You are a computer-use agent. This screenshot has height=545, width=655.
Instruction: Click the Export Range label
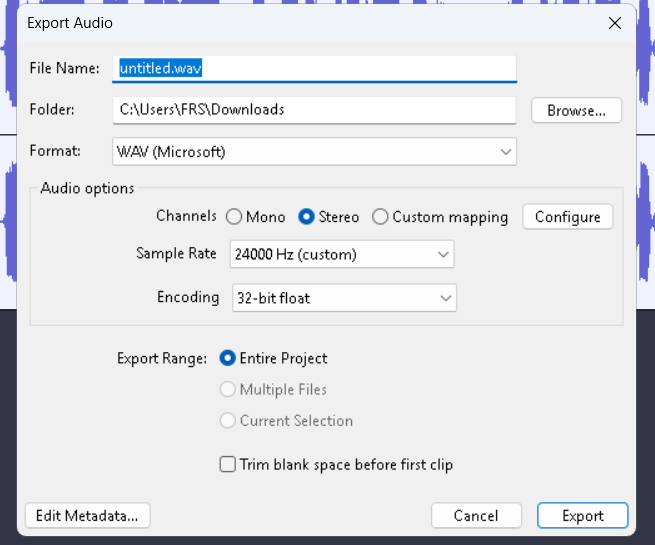162,359
